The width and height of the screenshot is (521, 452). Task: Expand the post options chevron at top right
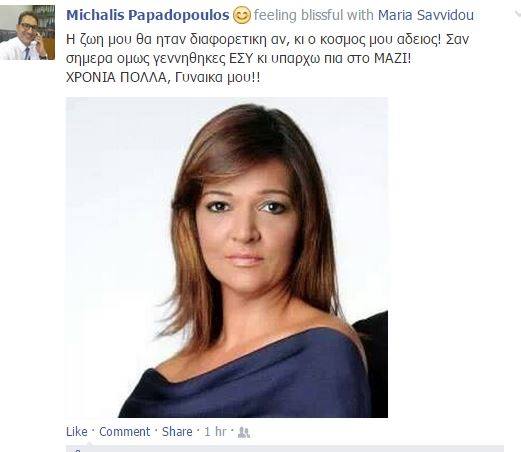pyautogui.click(x=517, y=14)
